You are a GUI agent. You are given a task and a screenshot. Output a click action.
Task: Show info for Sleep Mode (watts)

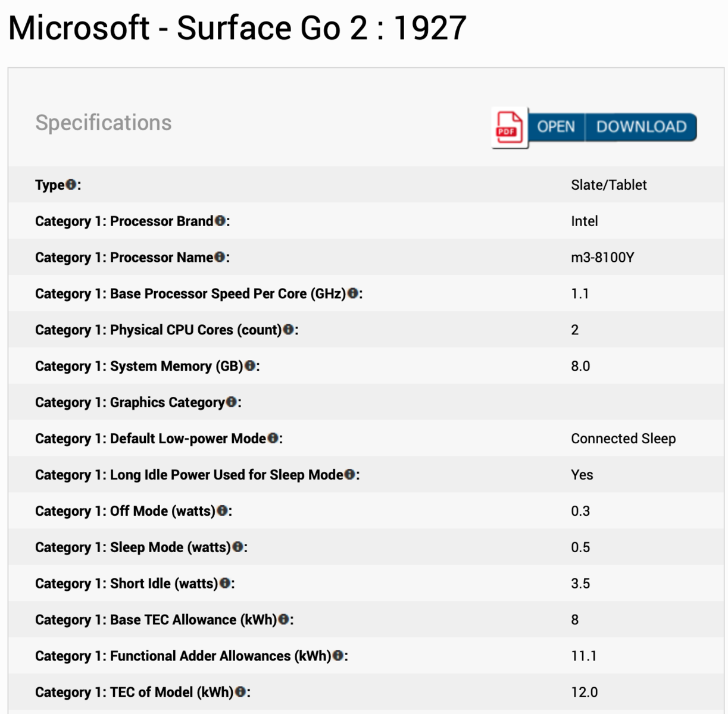(238, 547)
